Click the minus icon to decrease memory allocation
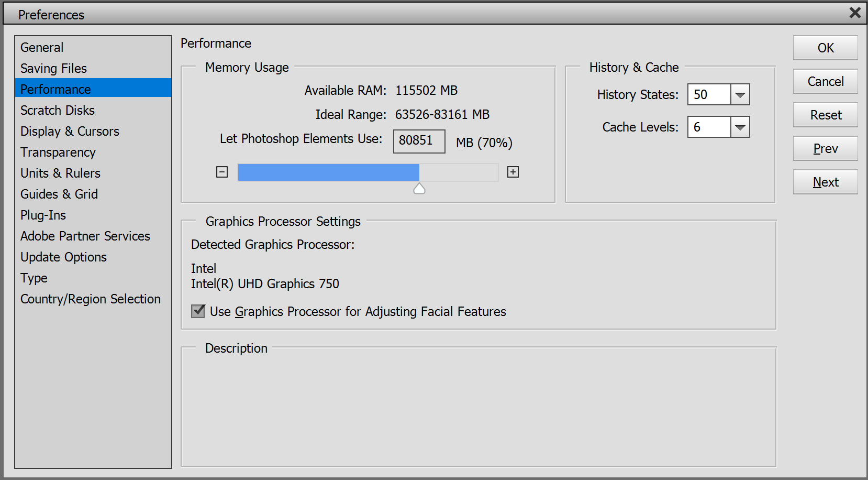The image size is (868, 480). (x=221, y=172)
